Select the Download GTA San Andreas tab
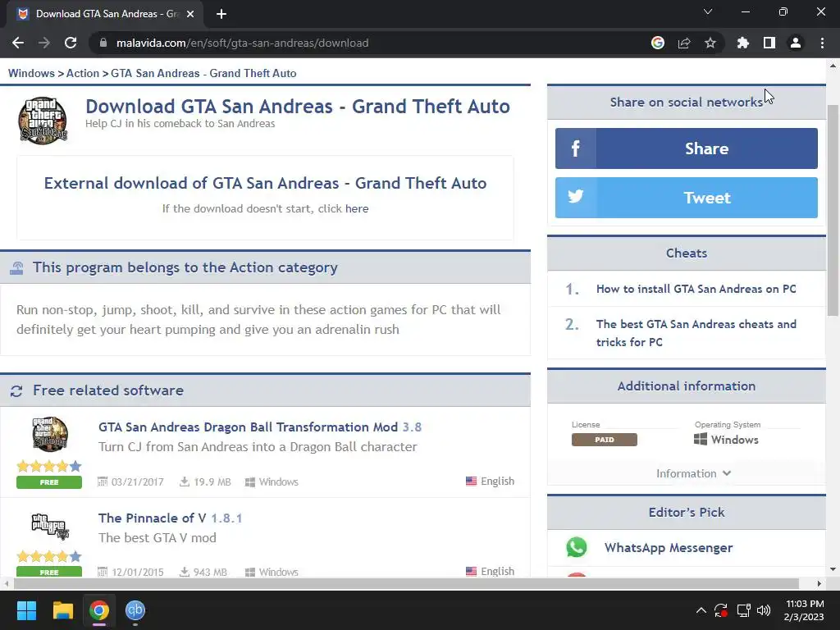 click(105, 14)
